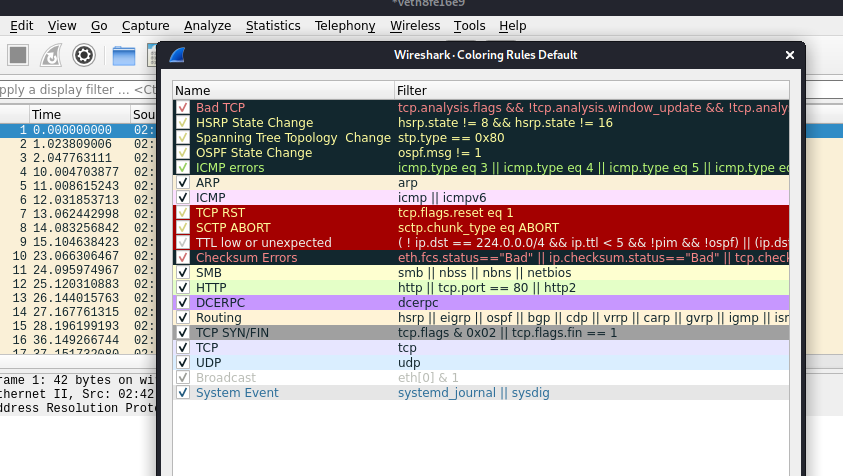Stop capturing packets with the stop icon

(18, 55)
